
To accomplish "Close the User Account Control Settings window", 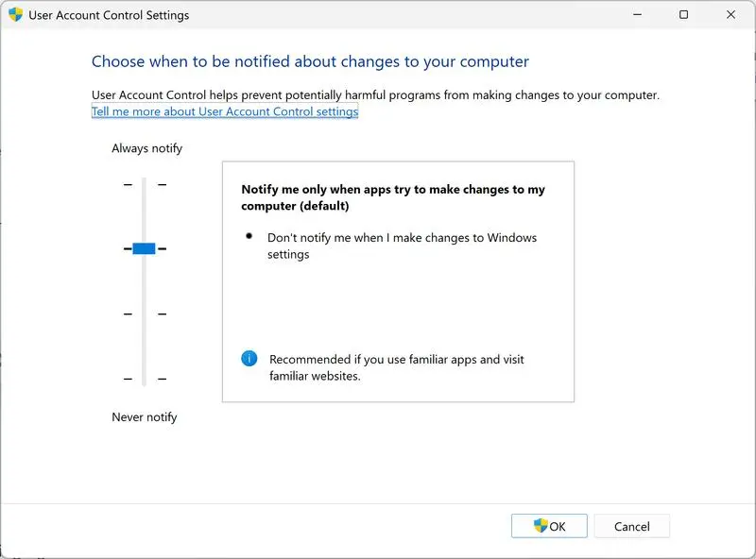I will 730,14.
